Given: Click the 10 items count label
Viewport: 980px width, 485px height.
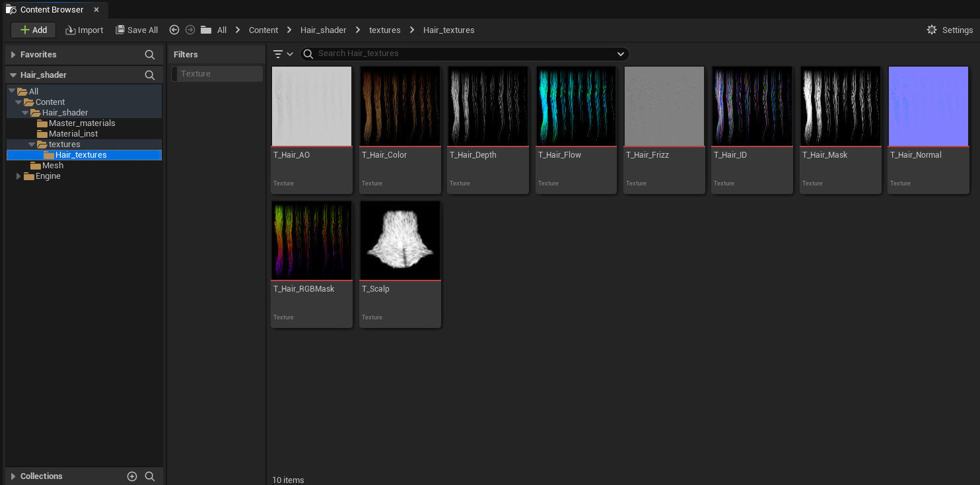Looking at the screenshot, I should (x=288, y=480).
